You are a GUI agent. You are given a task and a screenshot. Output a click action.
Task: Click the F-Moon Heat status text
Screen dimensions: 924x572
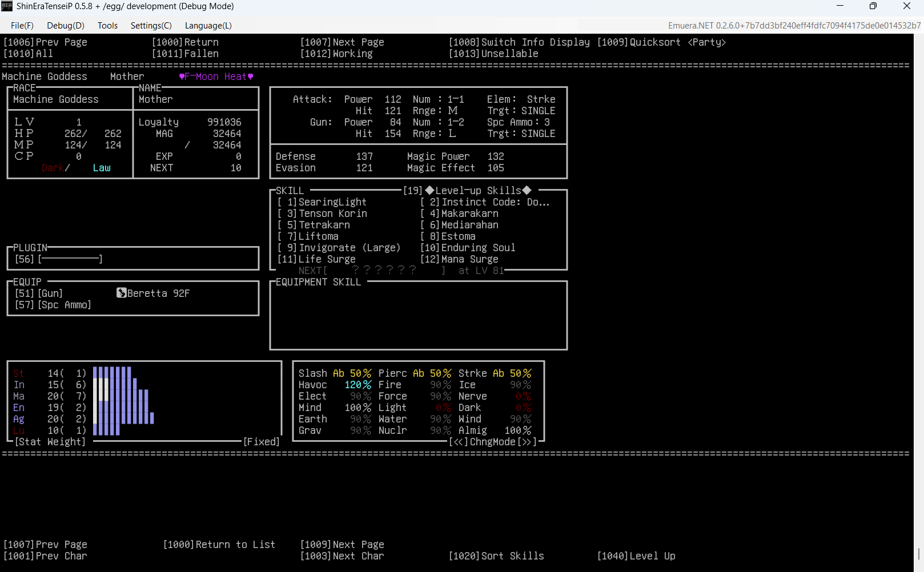(x=216, y=76)
